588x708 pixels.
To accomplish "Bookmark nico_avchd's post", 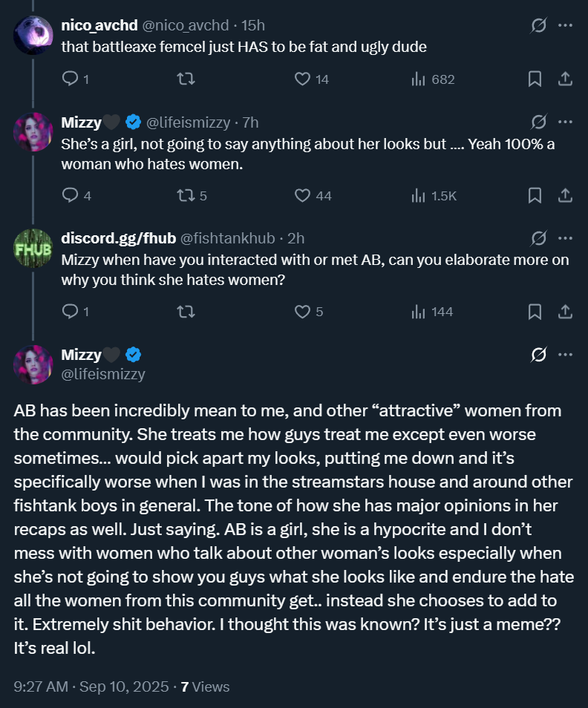I will tap(535, 79).
